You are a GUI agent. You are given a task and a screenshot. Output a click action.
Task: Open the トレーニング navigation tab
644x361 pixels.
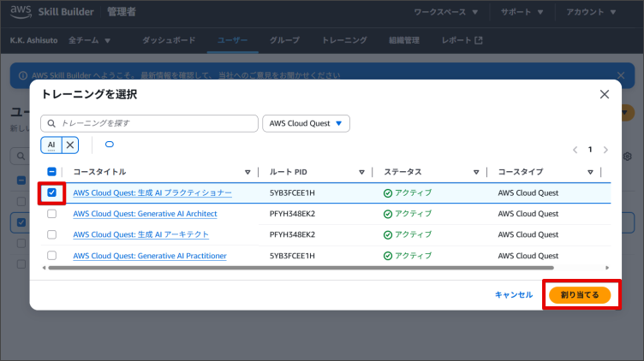click(344, 40)
